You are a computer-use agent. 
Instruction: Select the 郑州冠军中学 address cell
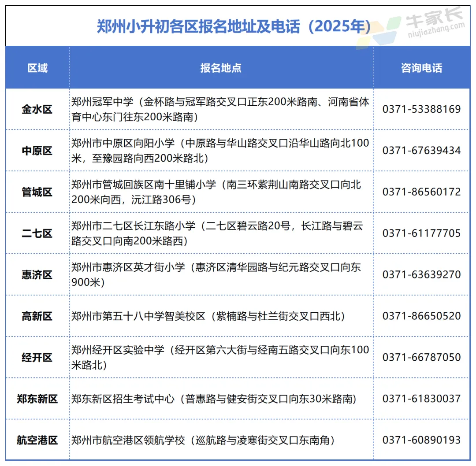[220, 109]
